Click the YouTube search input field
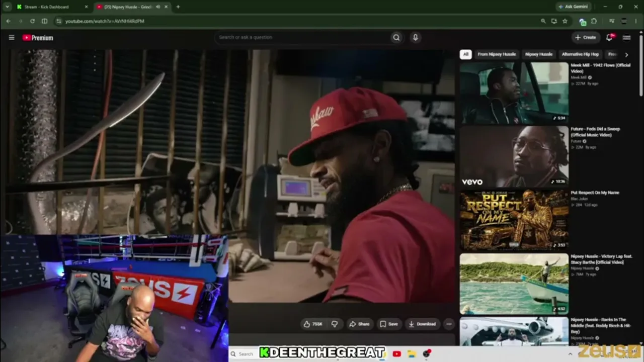Screen dimensions: 644x362 (303, 37)
